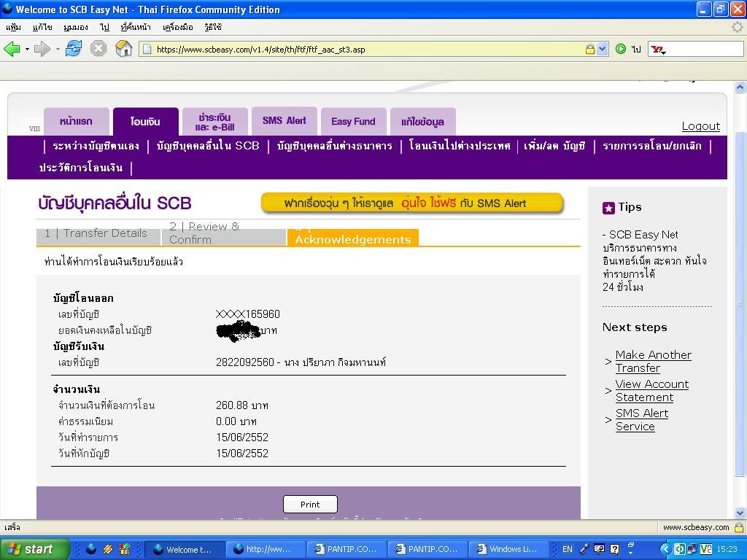Switch to the หน้าแรก tab
The height and width of the screenshot is (560, 747).
pos(76,122)
